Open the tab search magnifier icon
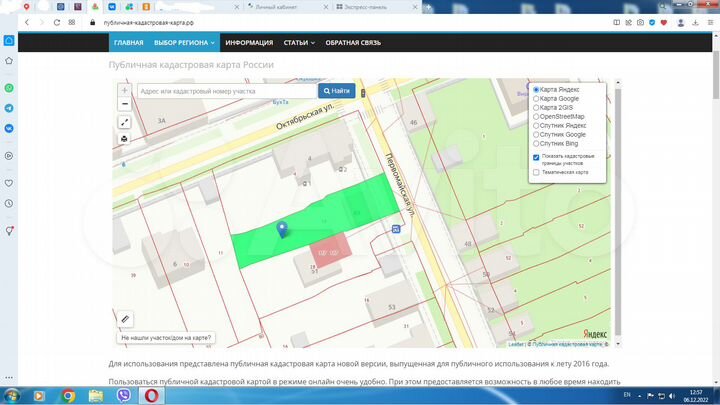 662,6
